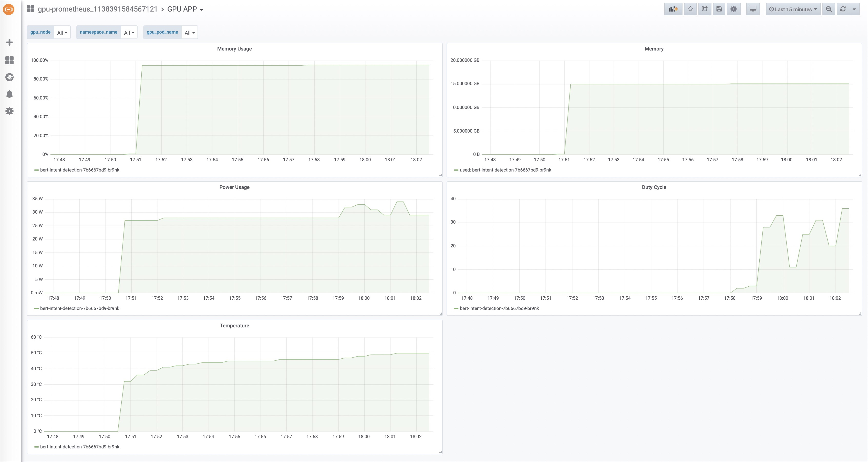Open the GPU APP dashboard dropdown
The image size is (868, 462).
pos(185,9)
